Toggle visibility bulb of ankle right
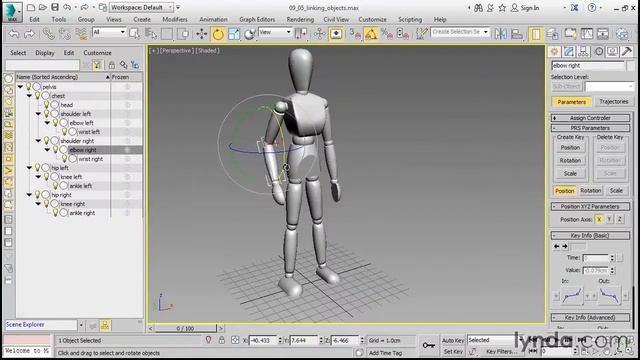 56,213
